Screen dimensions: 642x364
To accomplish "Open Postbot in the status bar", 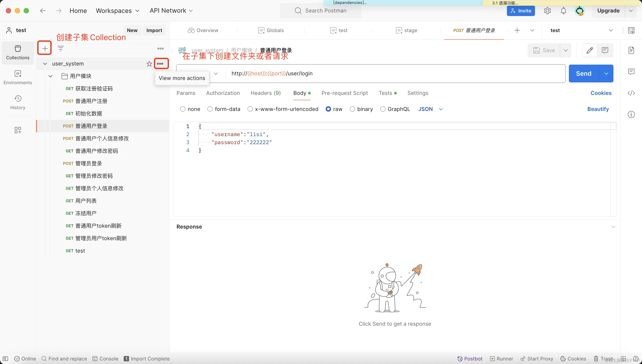I will click(x=470, y=358).
